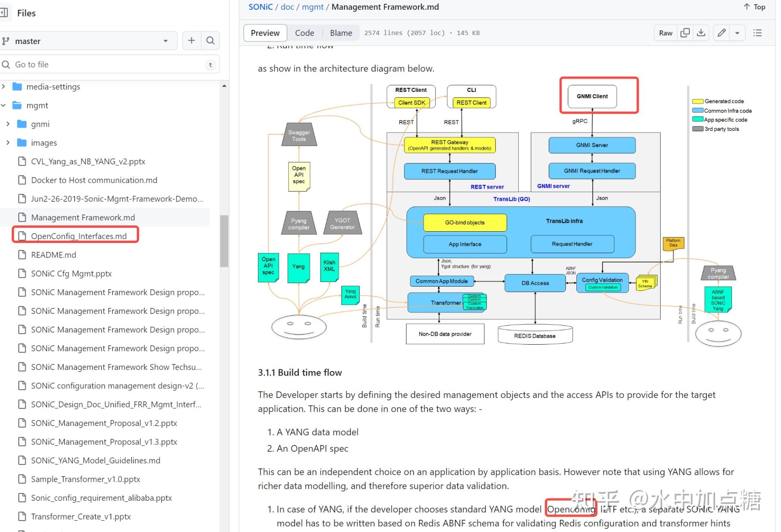Copy raw file contents icon

pos(685,33)
